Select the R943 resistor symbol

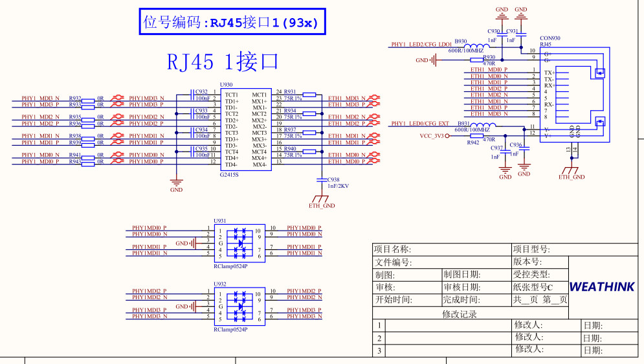coord(87,164)
